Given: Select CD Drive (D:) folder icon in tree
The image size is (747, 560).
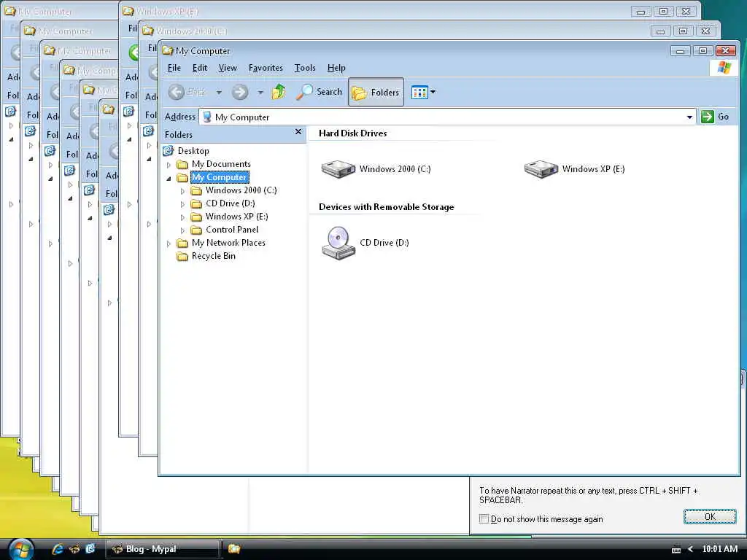Looking at the screenshot, I should click(x=196, y=204).
